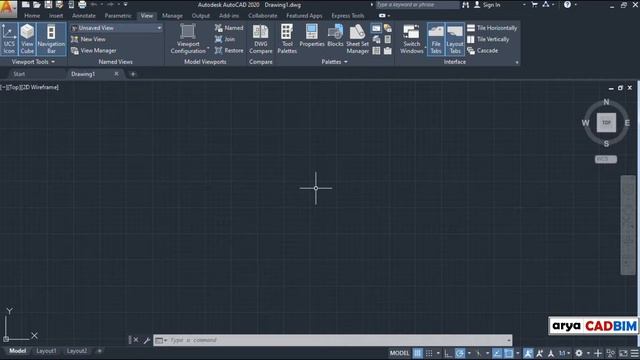The height and width of the screenshot is (360, 640).
Task: Click the Open file icon in quick access toolbar
Action: click(x=37, y=5)
